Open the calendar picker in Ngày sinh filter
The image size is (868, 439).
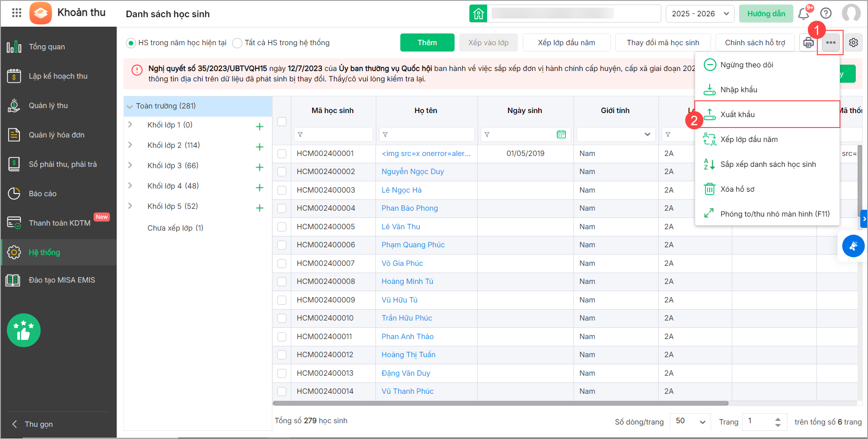[x=561, y=134]
